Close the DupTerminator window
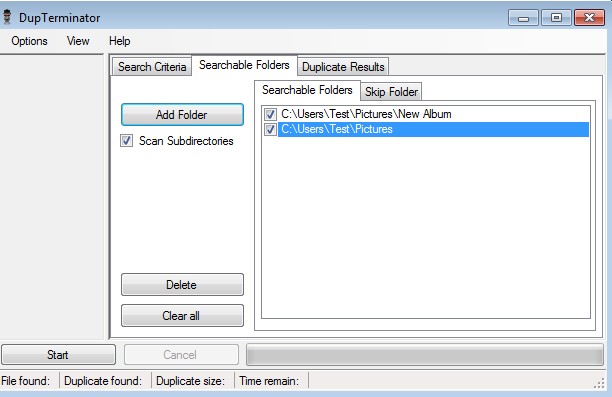The image size is (612, 397). point(589,18)
